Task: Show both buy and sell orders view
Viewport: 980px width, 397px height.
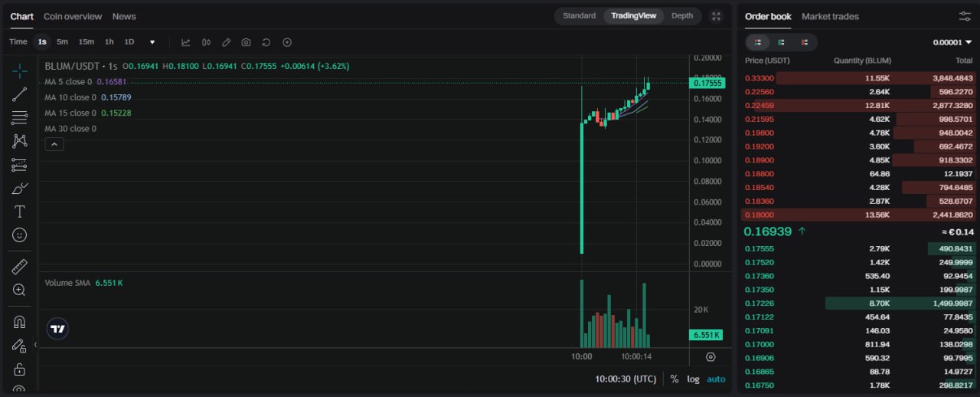Action: tap(758, 42)
